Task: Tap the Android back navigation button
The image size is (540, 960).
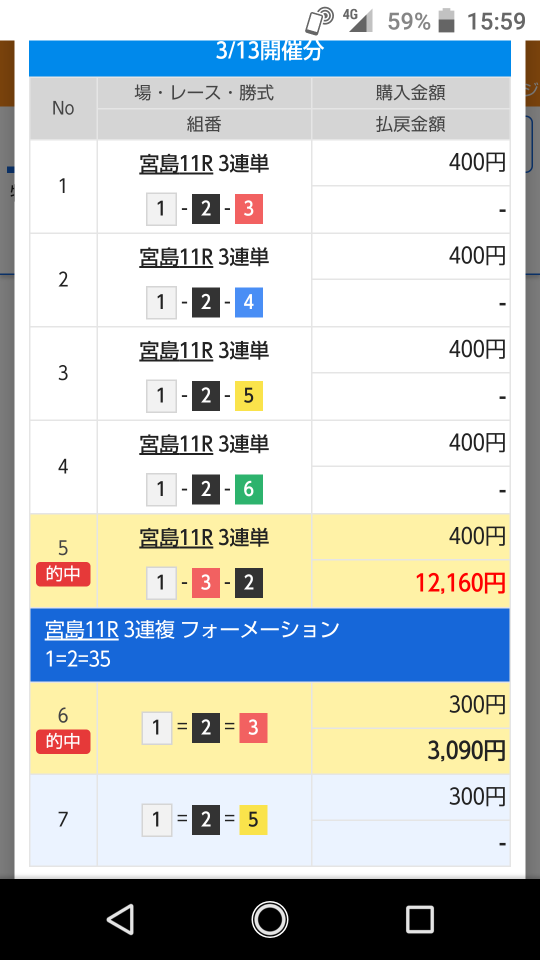Action: (x=121, y=919)
